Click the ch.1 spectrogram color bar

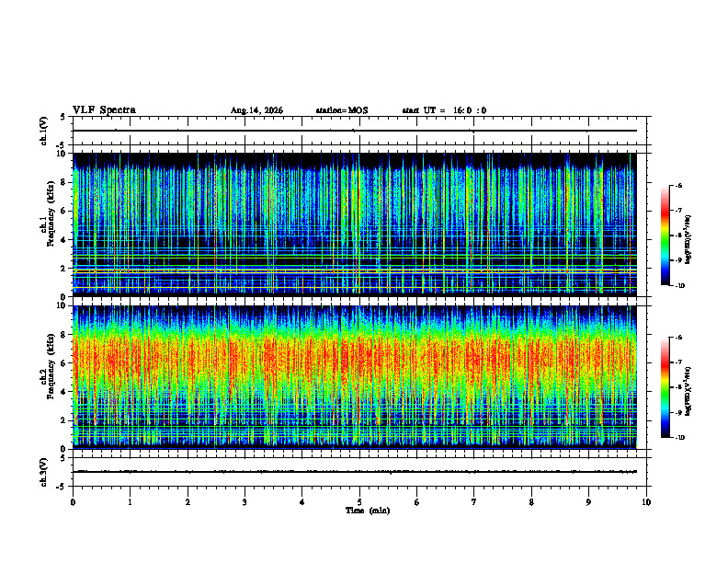(x=665, y=236)
